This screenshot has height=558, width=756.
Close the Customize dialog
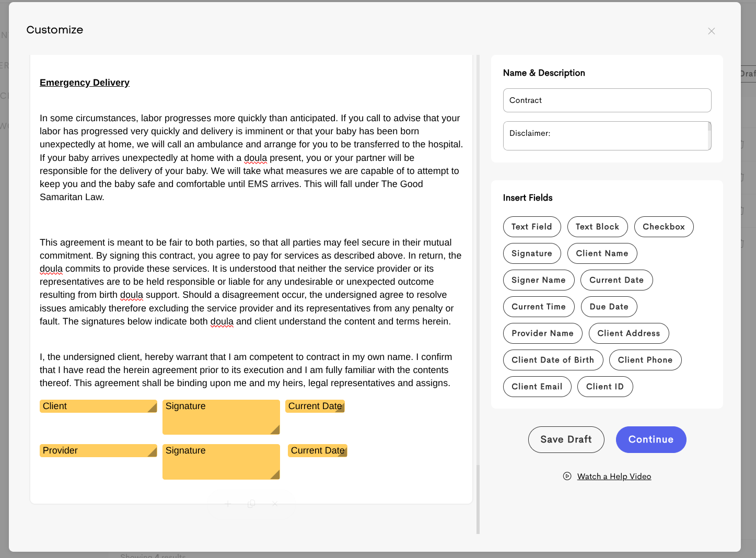(x=711, y=31)
